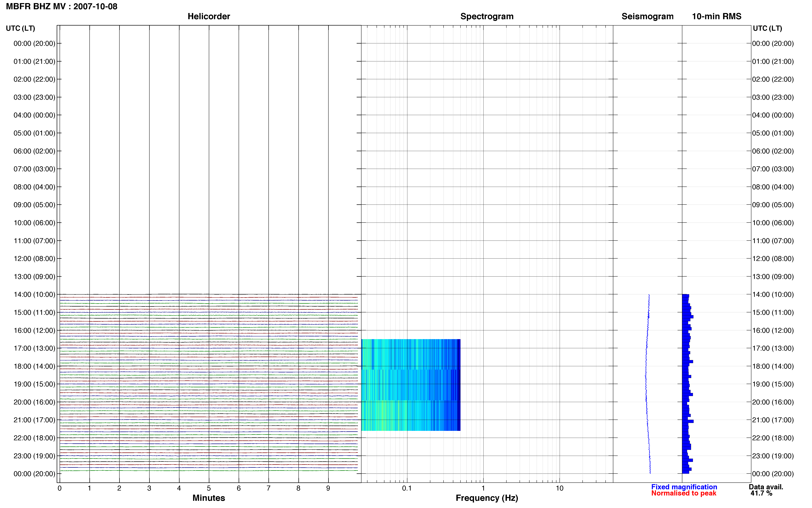Click the 'Fixed magnification' legend text

684,487
